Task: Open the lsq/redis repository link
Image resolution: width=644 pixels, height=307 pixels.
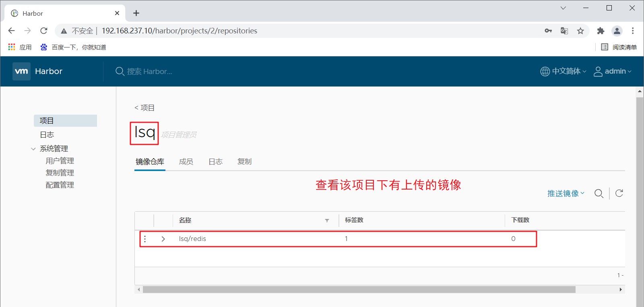Action: point(192,239)
